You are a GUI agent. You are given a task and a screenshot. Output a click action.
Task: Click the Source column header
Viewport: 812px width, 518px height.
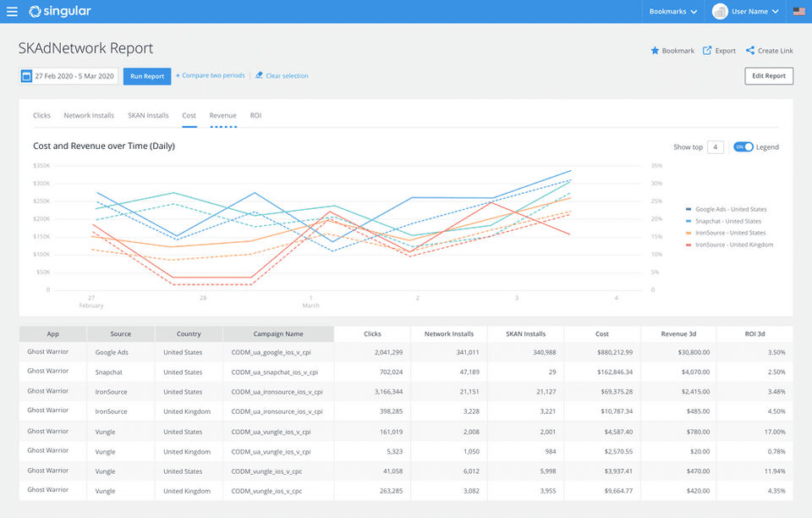click(121, 334)
